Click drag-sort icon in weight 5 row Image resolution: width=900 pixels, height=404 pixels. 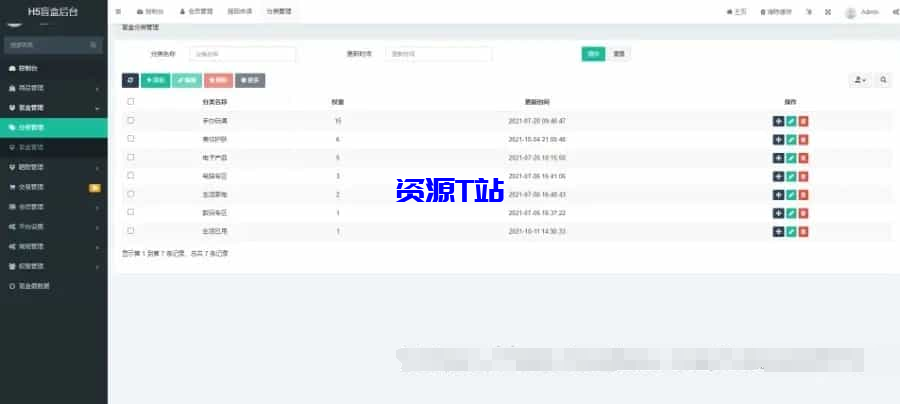[x=778, y=158]
